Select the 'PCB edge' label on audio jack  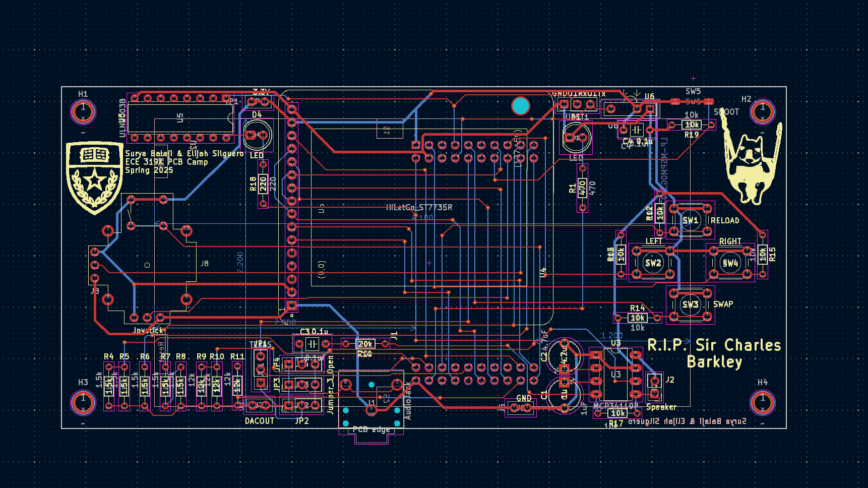point(371,430)
